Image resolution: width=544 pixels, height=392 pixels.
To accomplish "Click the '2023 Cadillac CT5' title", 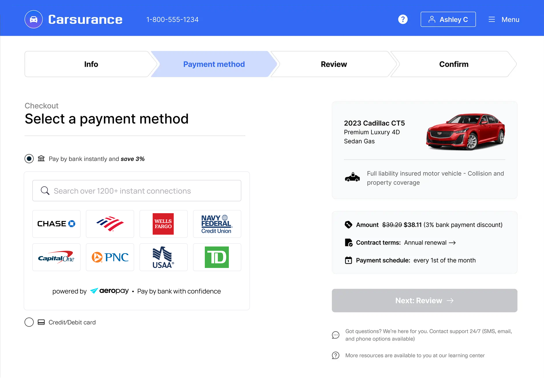I will [374, 123].
